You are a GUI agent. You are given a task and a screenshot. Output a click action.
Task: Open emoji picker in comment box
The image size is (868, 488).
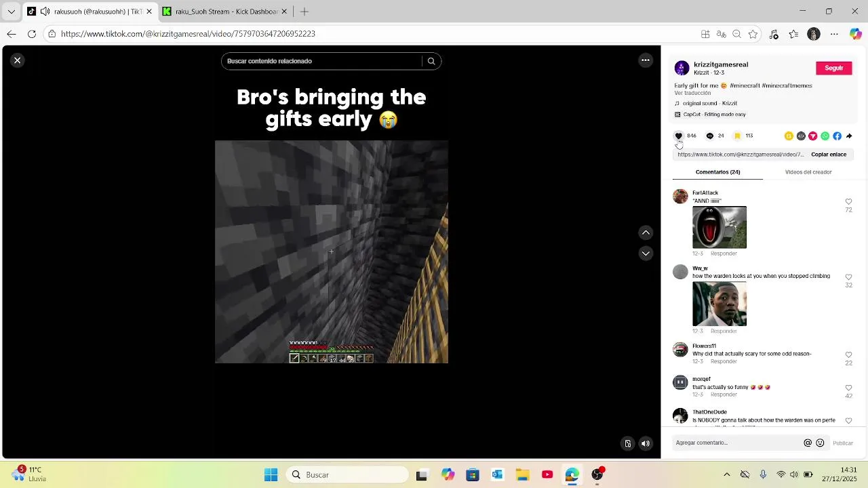(x=820, y=443)
